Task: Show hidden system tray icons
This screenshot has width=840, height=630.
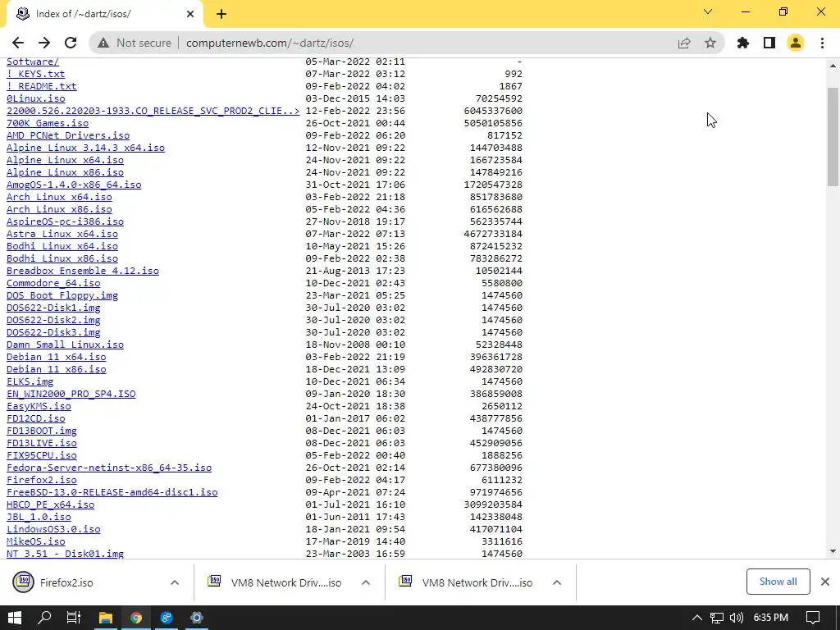Action: click(697, 618)
